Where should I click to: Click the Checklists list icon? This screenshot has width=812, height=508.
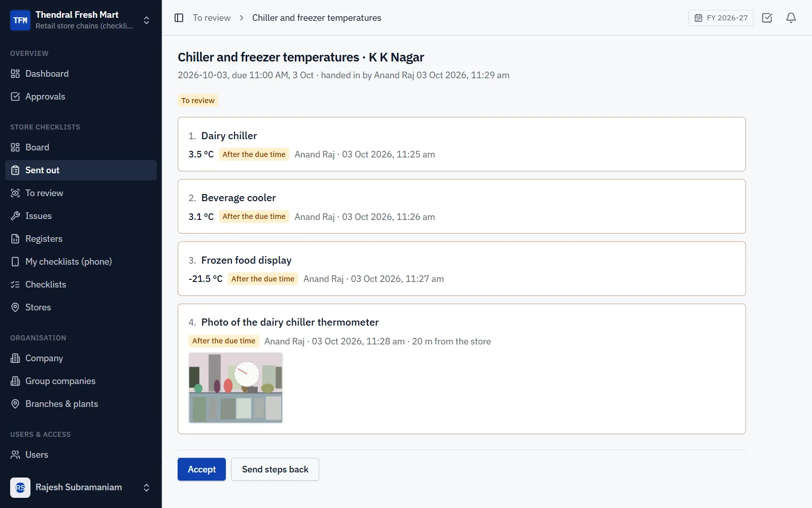15,284
